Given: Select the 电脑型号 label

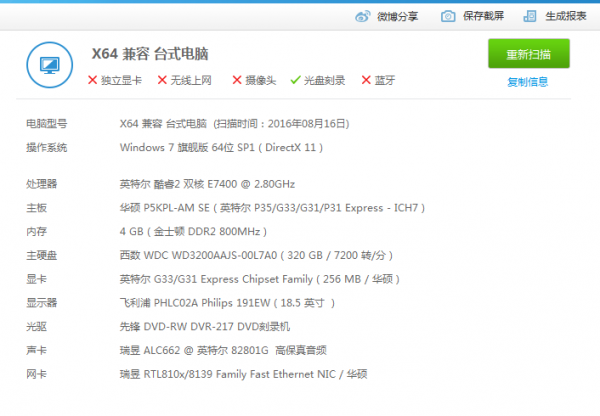Looking at the screenshot, I should 47,124.
